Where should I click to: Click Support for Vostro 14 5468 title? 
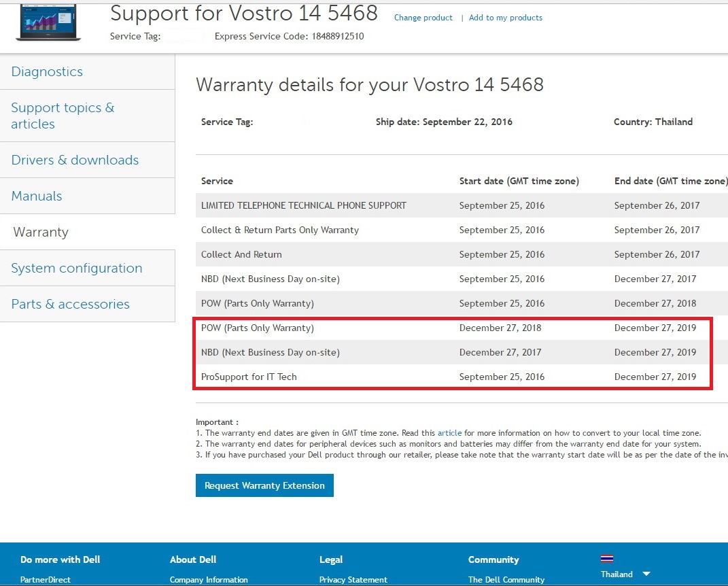point(244,14)
